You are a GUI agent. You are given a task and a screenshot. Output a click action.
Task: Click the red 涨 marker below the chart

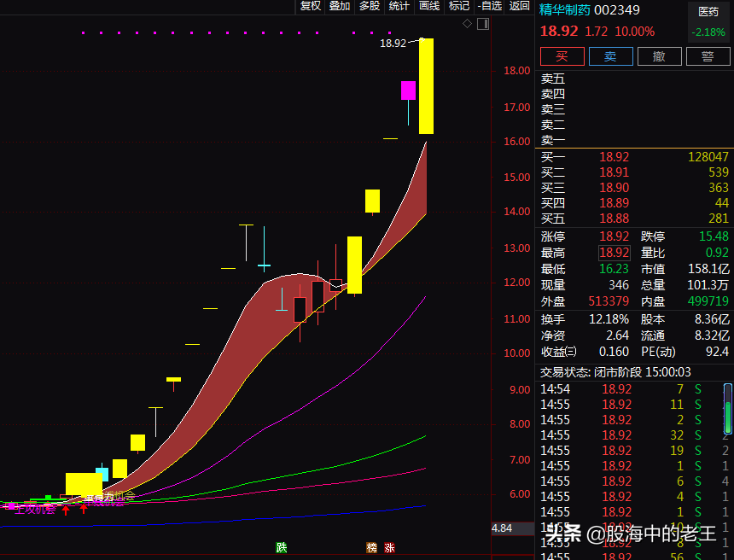click(x=389, y=547)
